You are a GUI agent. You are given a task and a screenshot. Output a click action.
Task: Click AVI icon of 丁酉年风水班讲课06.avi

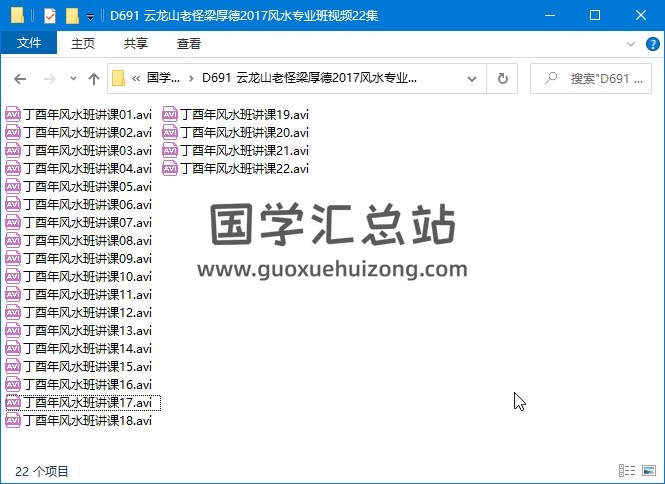(13, 204)
